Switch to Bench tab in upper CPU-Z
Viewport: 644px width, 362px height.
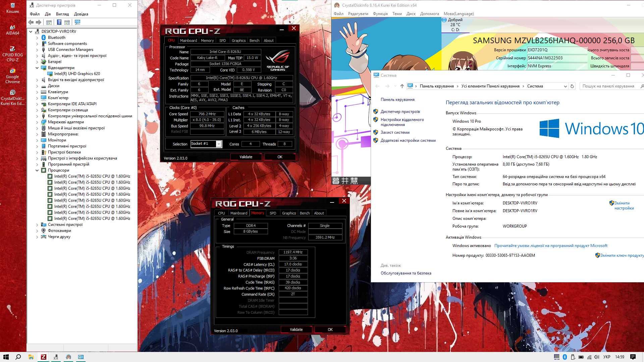254,41
